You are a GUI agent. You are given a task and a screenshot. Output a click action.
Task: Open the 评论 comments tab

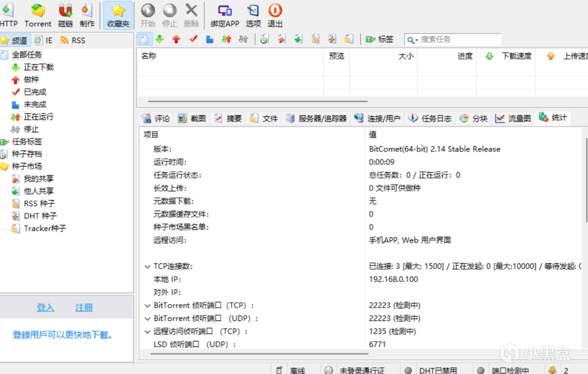156,118
